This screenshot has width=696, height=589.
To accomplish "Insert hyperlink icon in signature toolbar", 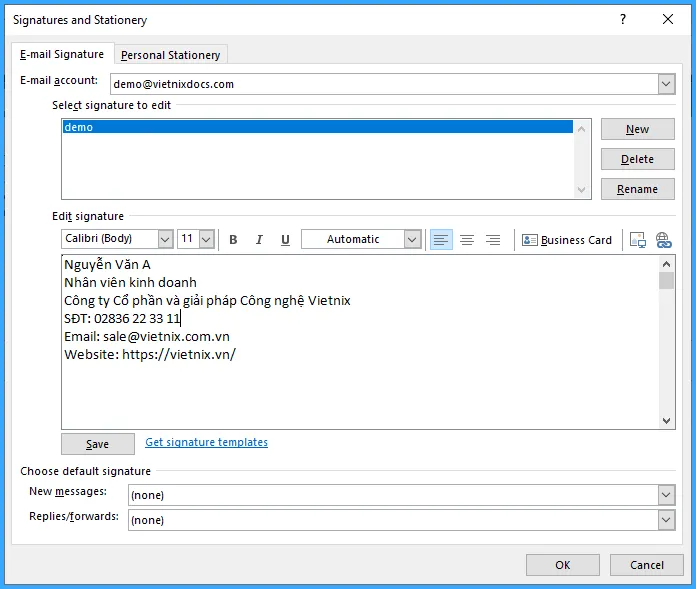I will [663, 240].
